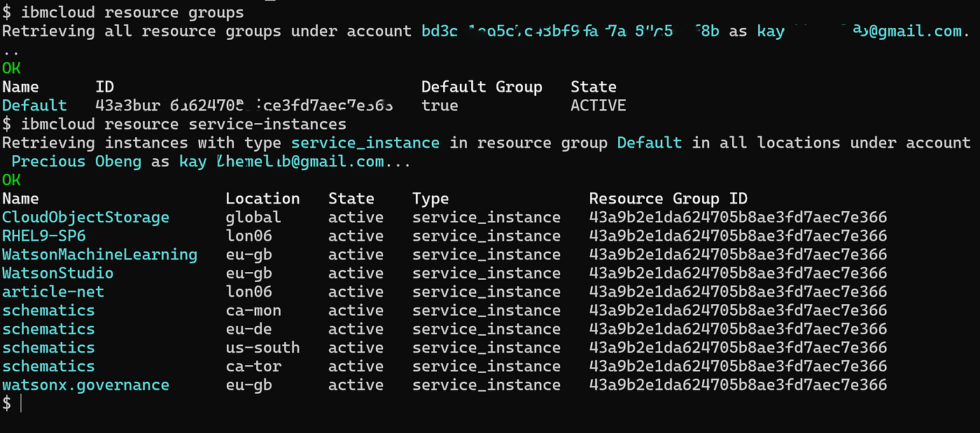Place cursor at the empty bottom prompt
980x433 pixels.
[x=22, y=404]
